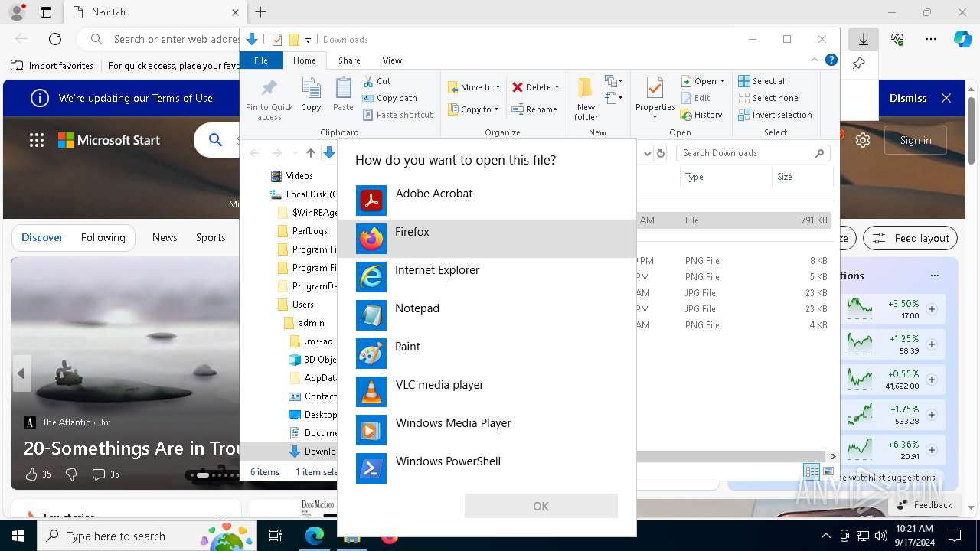980x551 pixels.
Task: Sort by the Type column header
Action: pyautogui.click(x=726, y=177)
